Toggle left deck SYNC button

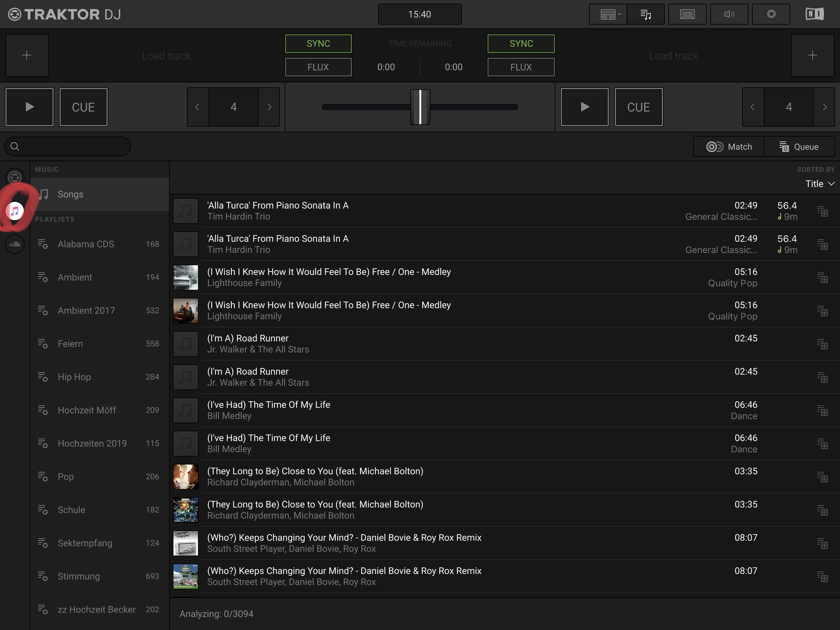coord(318,44)
